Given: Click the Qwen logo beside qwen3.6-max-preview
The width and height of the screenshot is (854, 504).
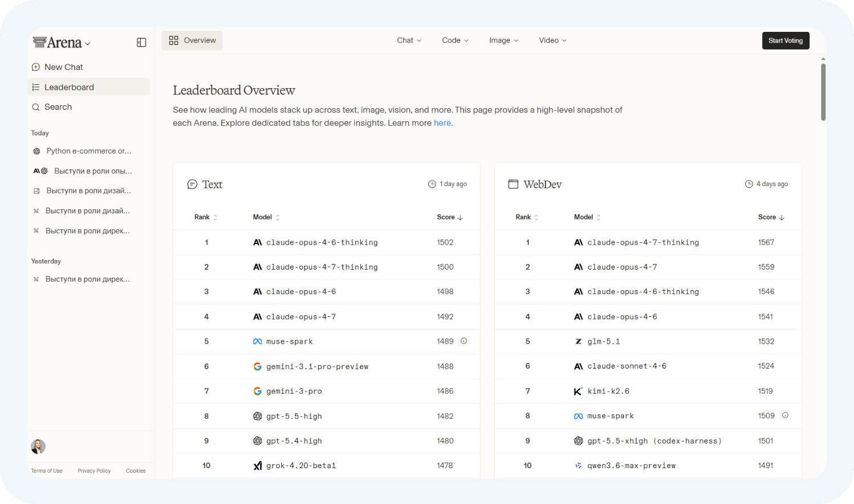Looking at the screenshot, I should point(578,466).
